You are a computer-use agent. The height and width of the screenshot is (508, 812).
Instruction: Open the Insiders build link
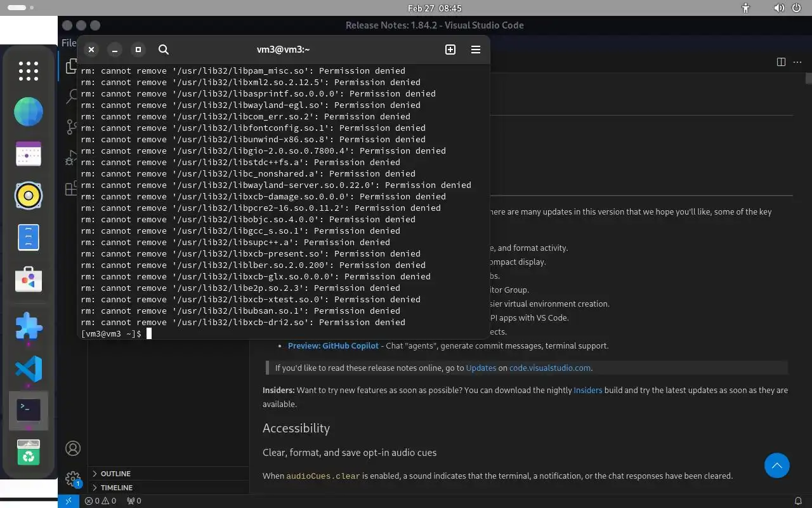tap(588, 390)
